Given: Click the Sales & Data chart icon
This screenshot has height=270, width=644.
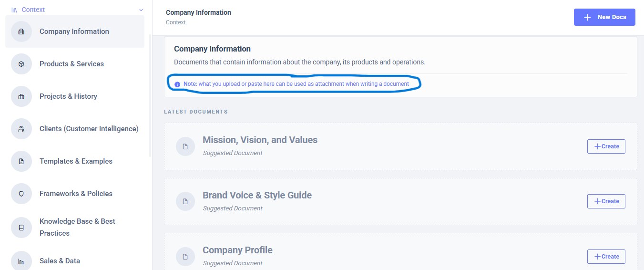Looking at the screenshot, I should click(x=21, y=261).
